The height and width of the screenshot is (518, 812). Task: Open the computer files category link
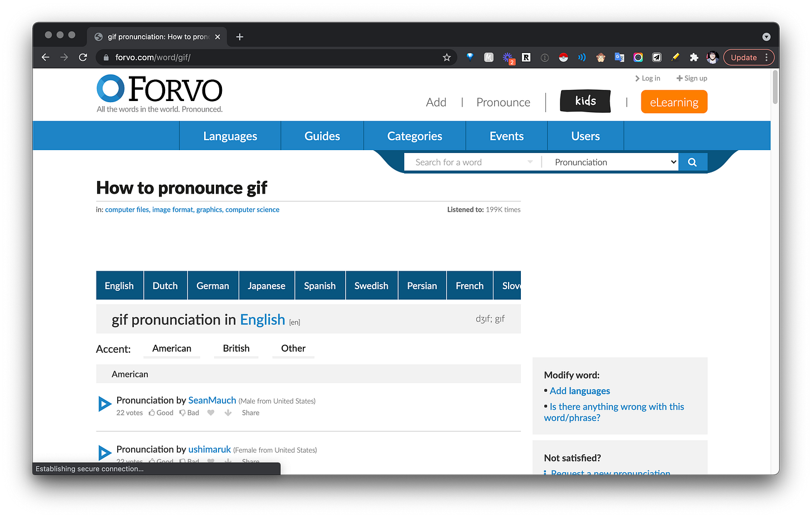[127, 210]
